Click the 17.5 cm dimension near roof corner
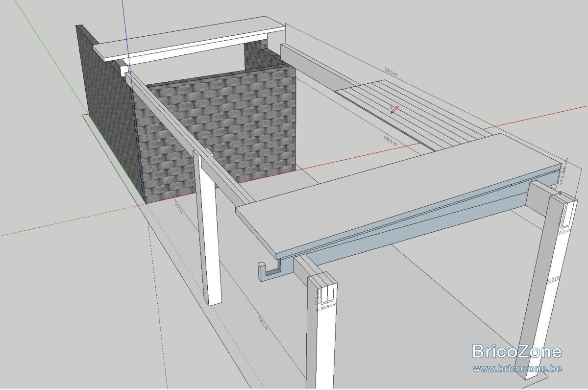This screenshot has height=390, width=588. tap(563, 172)
